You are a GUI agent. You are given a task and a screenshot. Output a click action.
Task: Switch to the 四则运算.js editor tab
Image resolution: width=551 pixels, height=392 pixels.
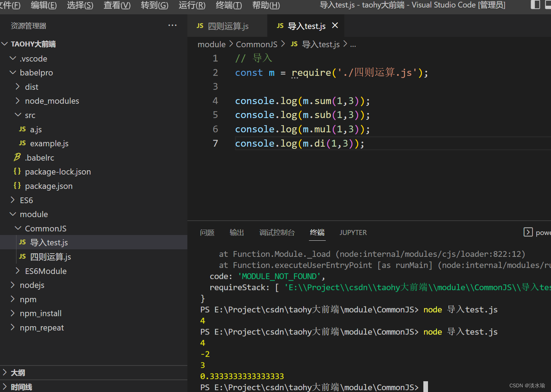coord(227,26)
